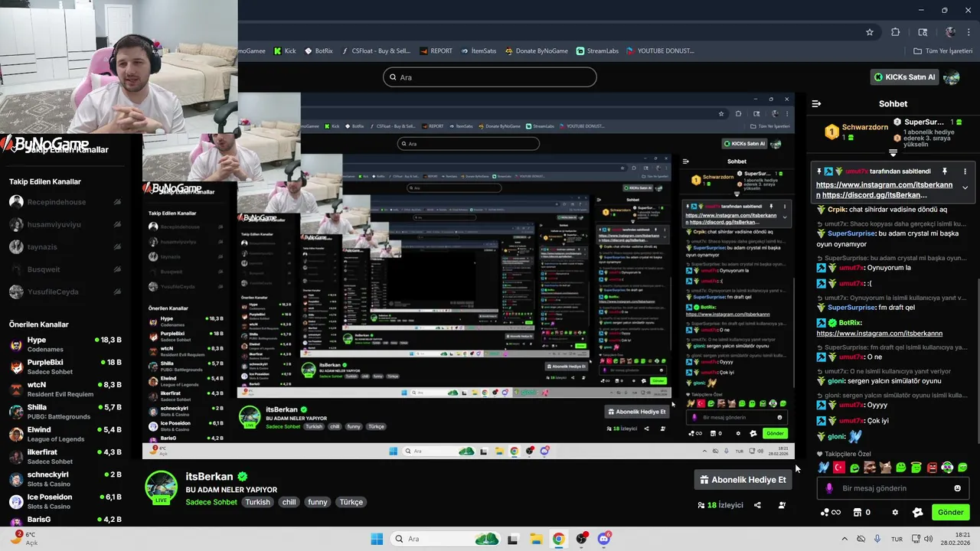Open Discord from the taskbar
This screenshot has width=980, height=551.
[x=604, y=539]
